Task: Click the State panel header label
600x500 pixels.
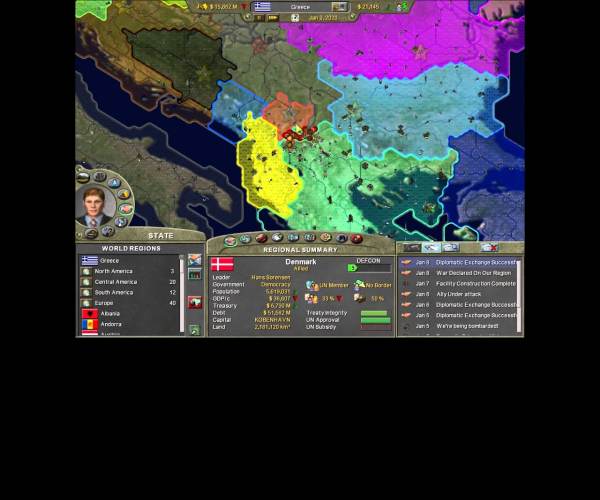Action: [161, 236]
